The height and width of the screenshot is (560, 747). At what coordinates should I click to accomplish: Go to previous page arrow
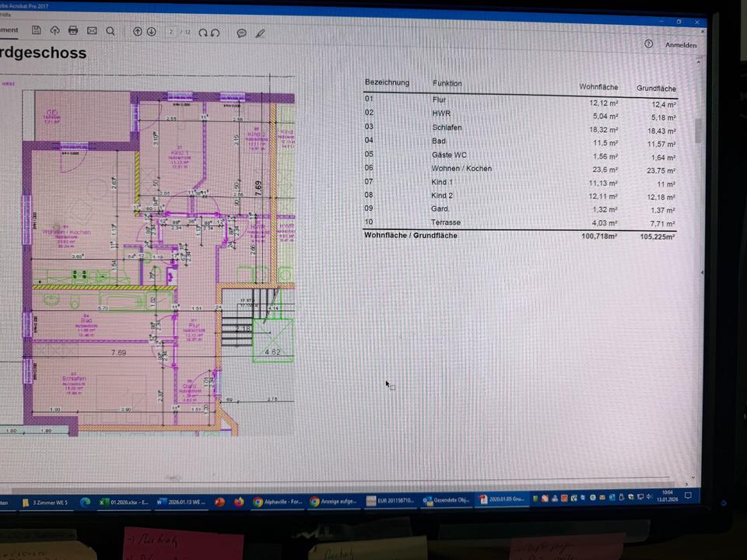138,32
